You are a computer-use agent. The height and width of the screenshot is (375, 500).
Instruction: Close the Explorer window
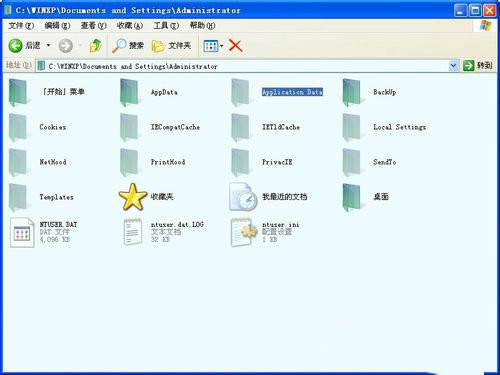(490, 11)
